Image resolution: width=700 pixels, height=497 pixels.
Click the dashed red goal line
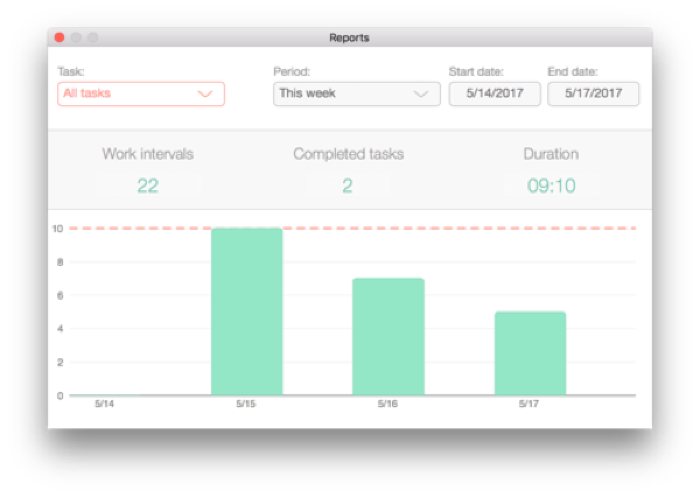(x=353, y=228)
